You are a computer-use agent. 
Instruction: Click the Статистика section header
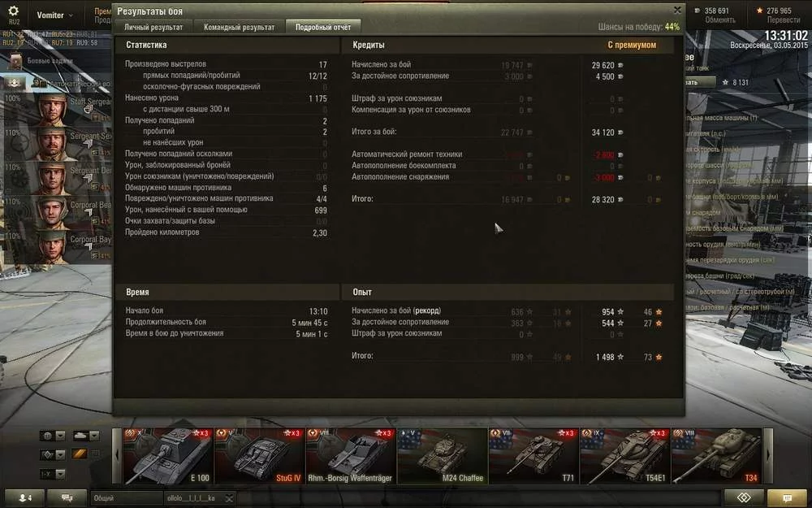[x=146, y=45]
